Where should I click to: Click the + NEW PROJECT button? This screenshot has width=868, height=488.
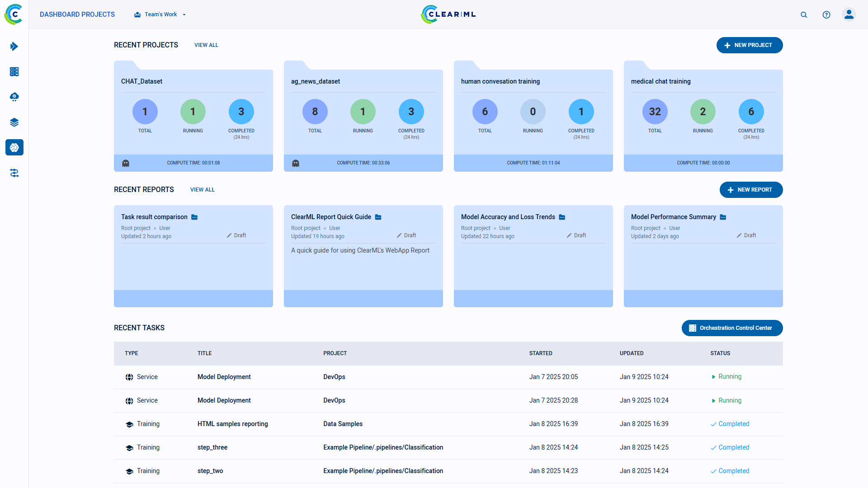749,45
